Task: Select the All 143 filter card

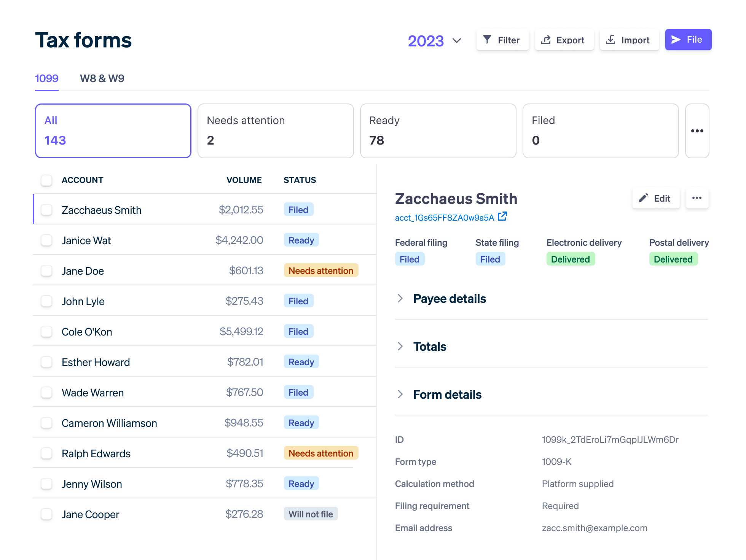Action: [113, 131]
